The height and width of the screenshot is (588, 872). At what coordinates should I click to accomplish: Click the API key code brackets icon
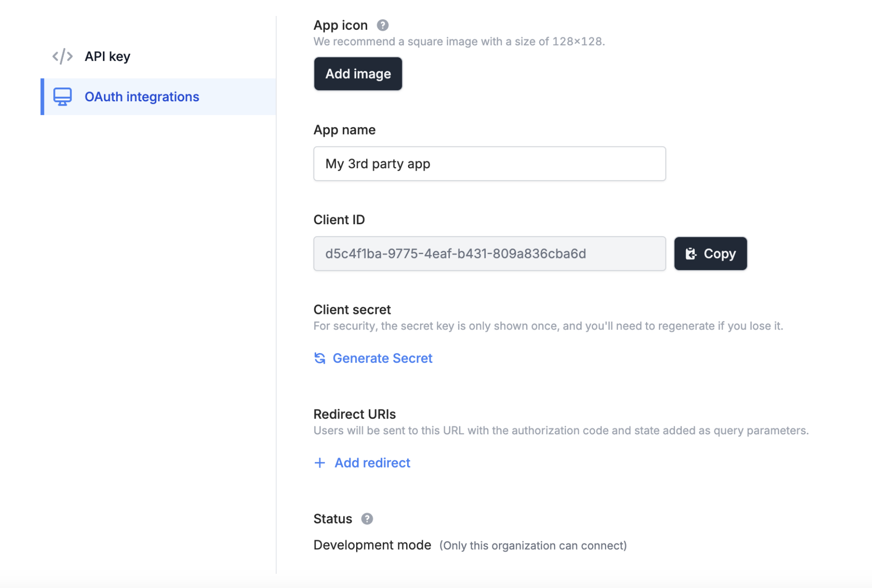pyautogui.click(x=62, y=56)
